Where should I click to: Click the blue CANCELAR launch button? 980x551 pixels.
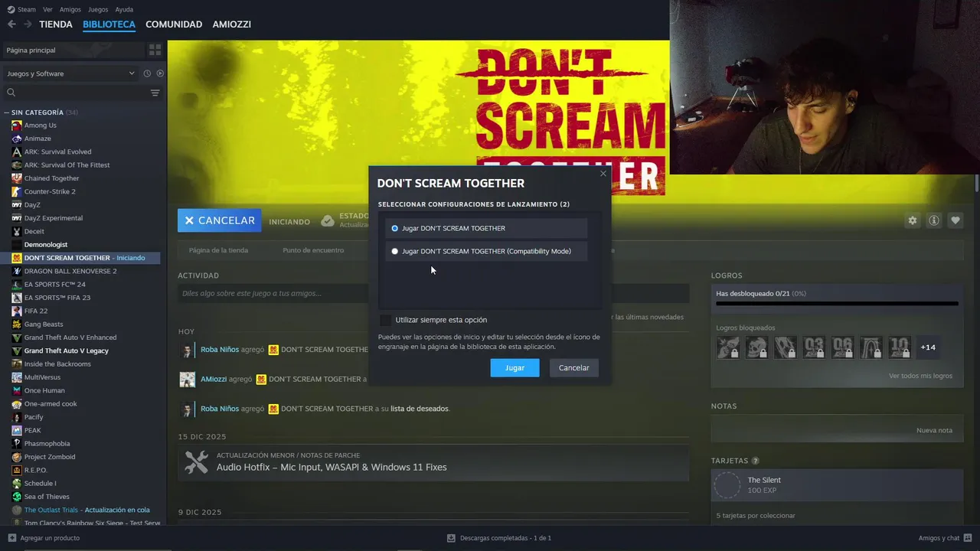pyautogui.click(x=220, y=220)
